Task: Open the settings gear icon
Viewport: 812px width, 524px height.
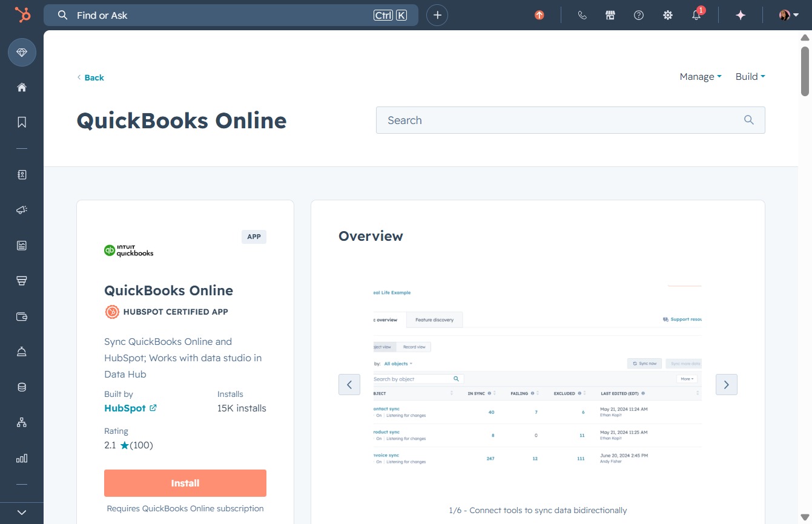Action: (668, 15)
